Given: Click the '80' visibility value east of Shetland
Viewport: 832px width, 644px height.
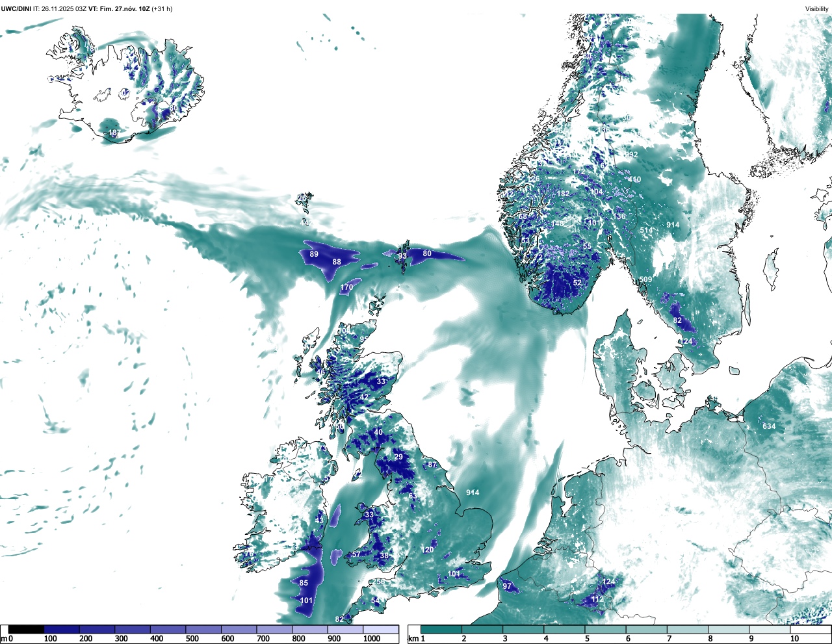Looking at the screenshot, I should click(x=427, y=253).
